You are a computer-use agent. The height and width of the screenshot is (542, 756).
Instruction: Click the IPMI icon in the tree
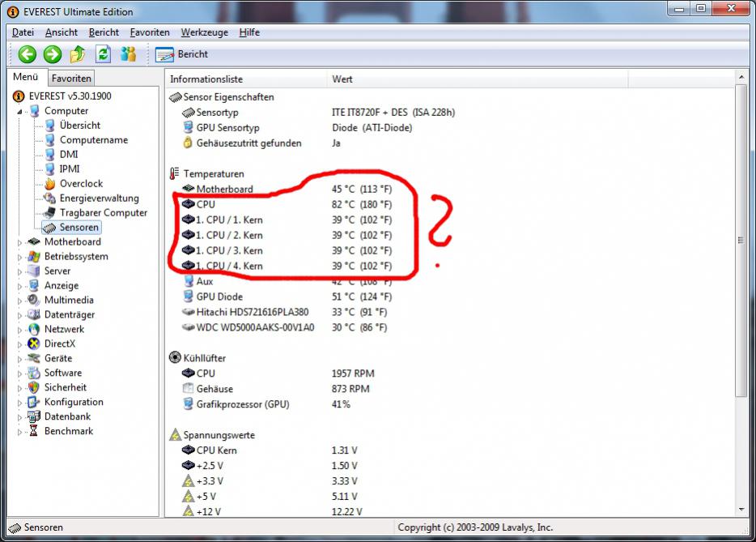50,169
